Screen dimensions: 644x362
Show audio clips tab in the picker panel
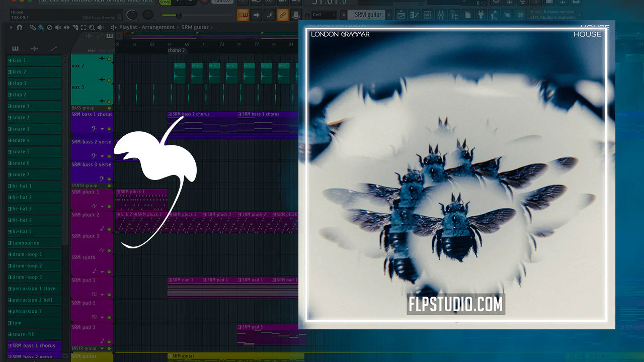[x=34, y=49]
